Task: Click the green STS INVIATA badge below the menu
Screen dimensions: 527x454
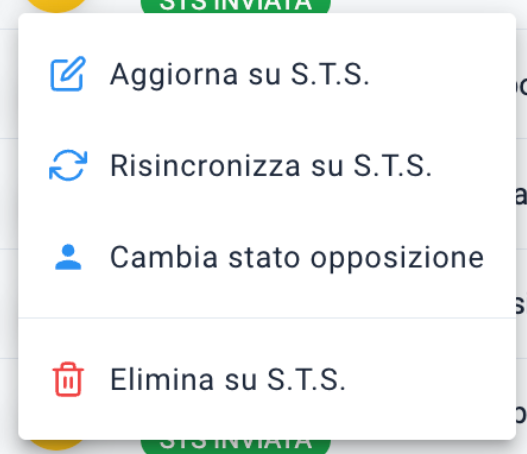Action: tap(235, 446)
